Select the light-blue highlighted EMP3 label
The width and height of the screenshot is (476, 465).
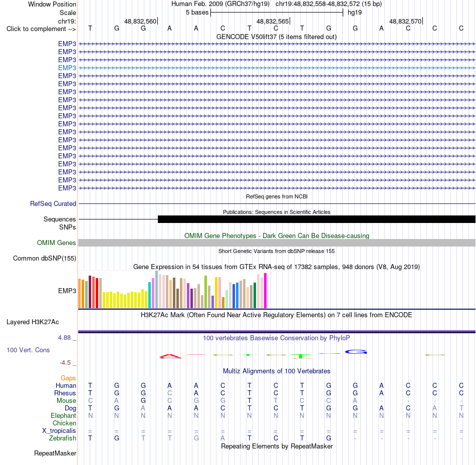[x=67, y=68]
